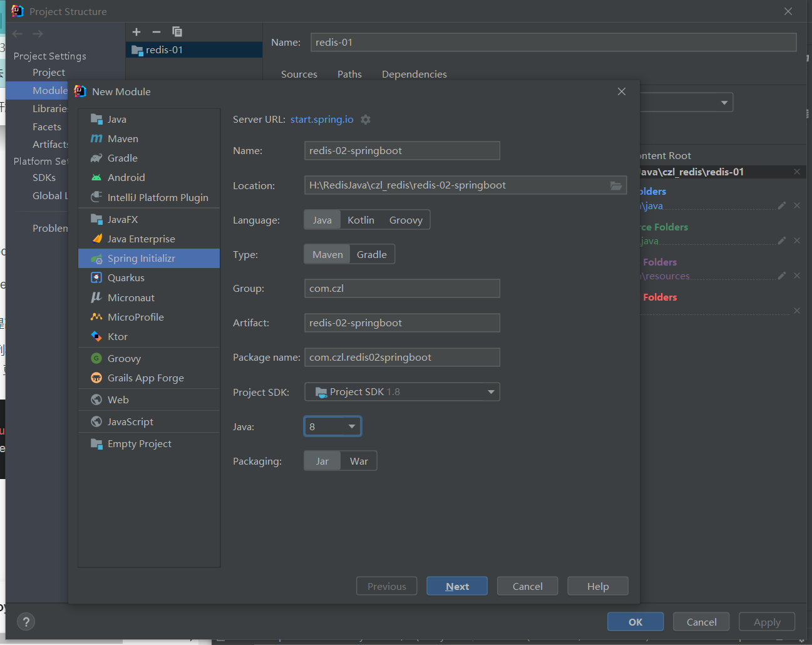Viewport: 812px width, 645px height.
Task: Select War packaging
Action: pyautogui.click(x=359, y=461)
